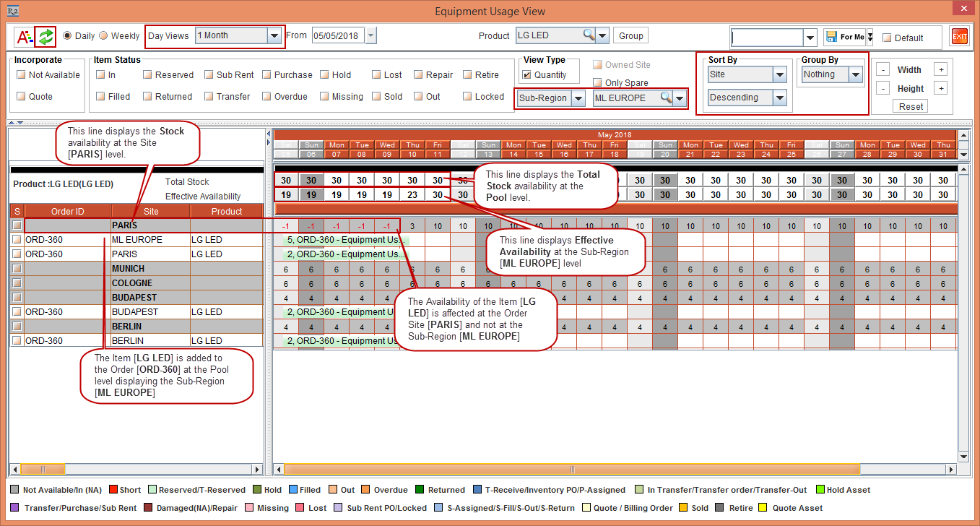
Task: Click the ML EUROPE search magnifier icon
Action: pyautogui.click(x=666, y=98)
